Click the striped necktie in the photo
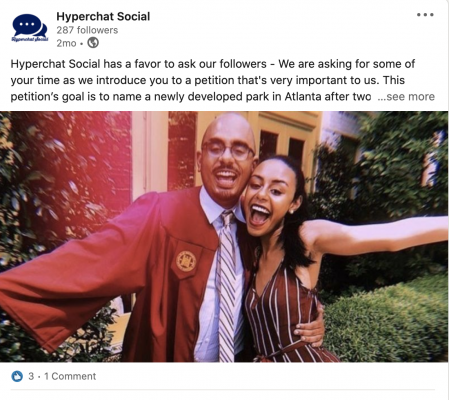This screenshot has width=449, height=400. (227, 287)
